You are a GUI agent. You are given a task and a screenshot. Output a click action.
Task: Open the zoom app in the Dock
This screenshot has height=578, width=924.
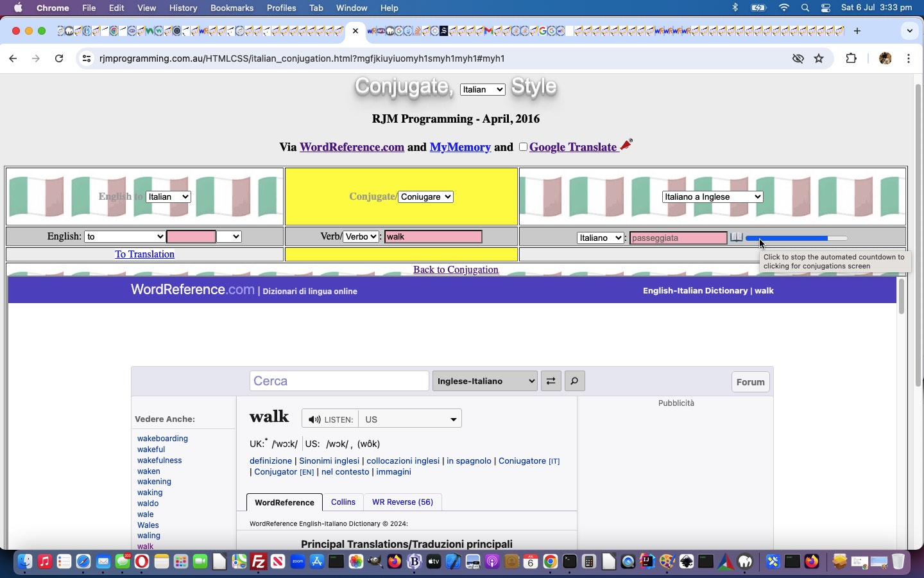coord(298,562)
